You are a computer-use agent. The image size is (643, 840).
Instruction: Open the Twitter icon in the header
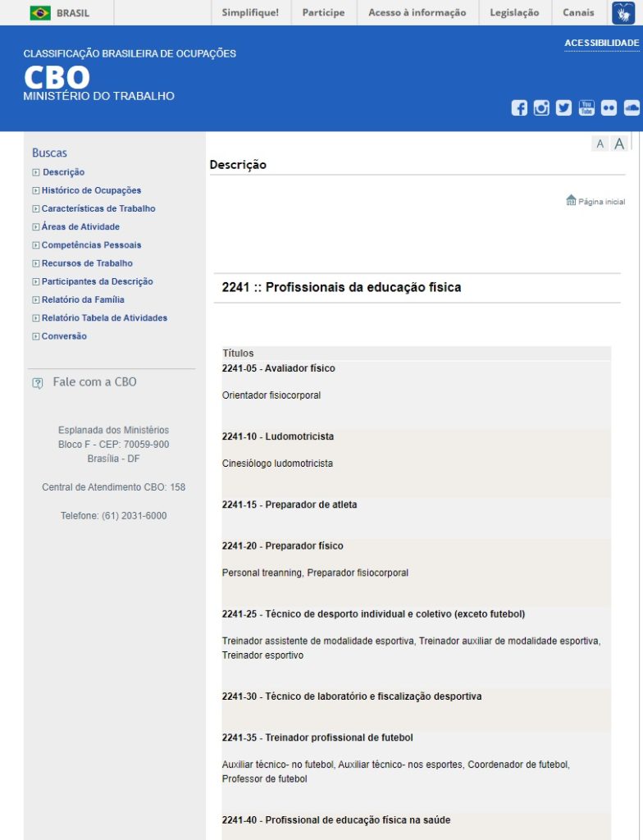(x=563, y=107)
